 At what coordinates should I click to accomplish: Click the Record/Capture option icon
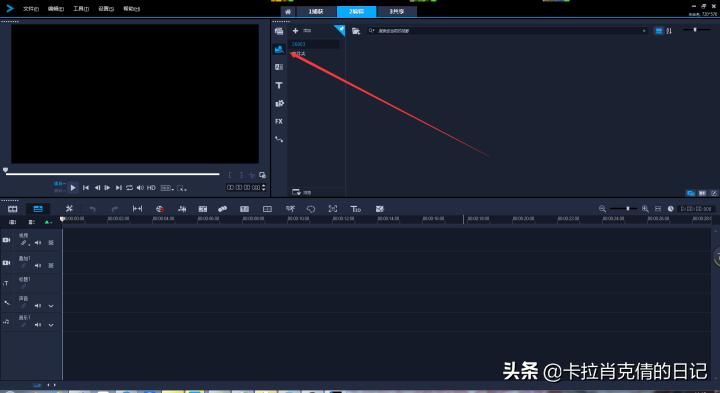point(160,209)
